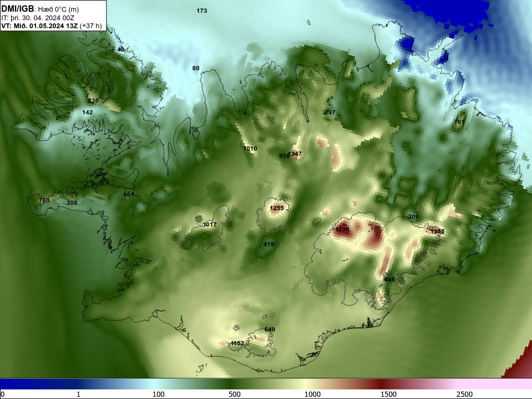Viewport: 532px width, 399px height.
Task: Click the 1500 label on the color scale
Action: coord(388,394)
